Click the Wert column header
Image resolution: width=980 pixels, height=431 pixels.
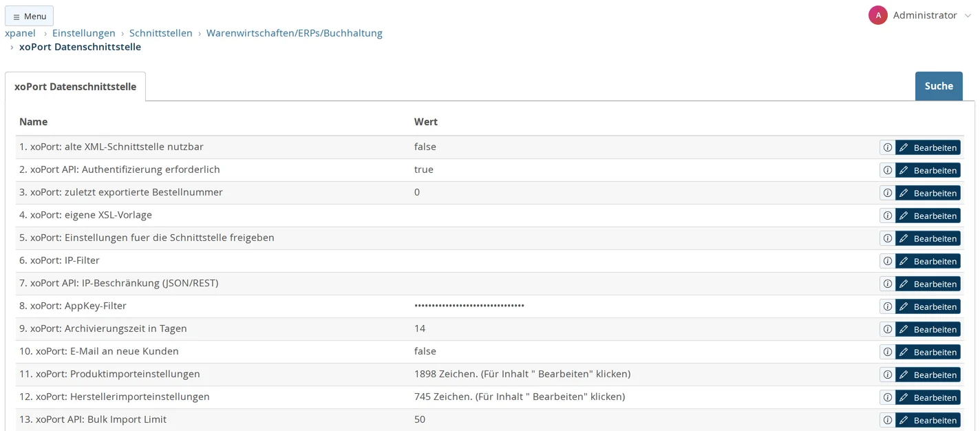coord(426,122)
